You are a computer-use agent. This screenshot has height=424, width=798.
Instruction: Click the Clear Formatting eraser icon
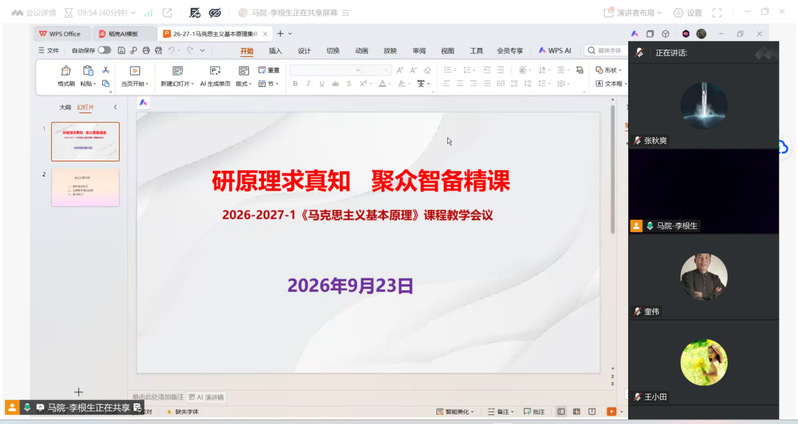pos(427,70)
